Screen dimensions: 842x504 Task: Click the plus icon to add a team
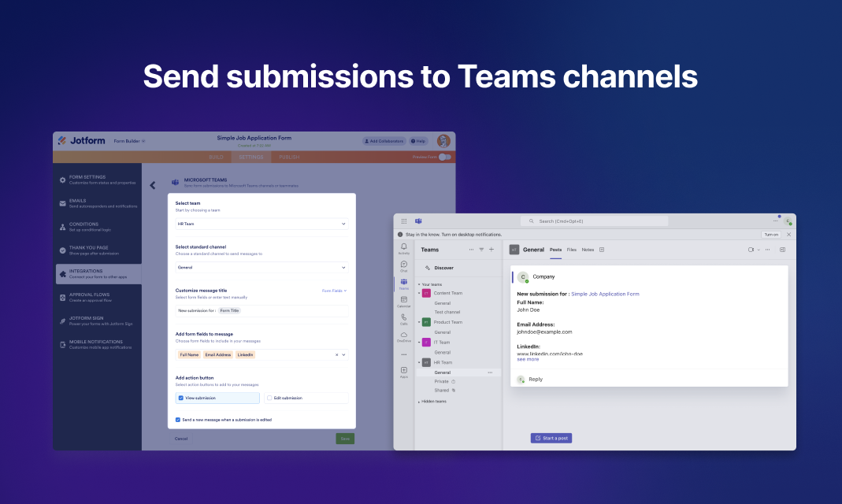click(x=491, y=250)
